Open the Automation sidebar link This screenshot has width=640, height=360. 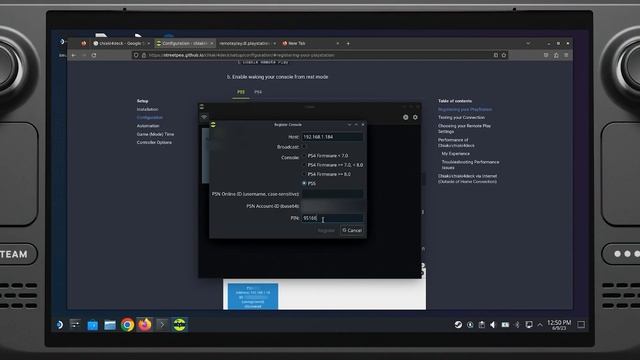[148, 126]
